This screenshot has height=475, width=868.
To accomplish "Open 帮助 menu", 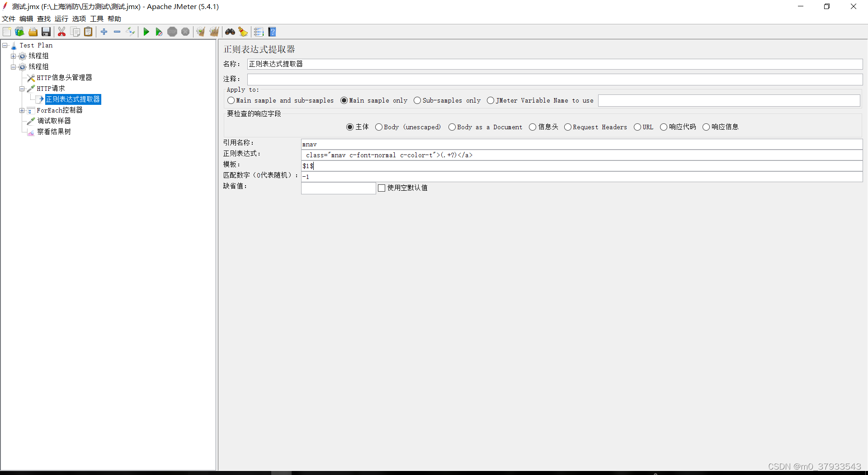I will [114, 19].
